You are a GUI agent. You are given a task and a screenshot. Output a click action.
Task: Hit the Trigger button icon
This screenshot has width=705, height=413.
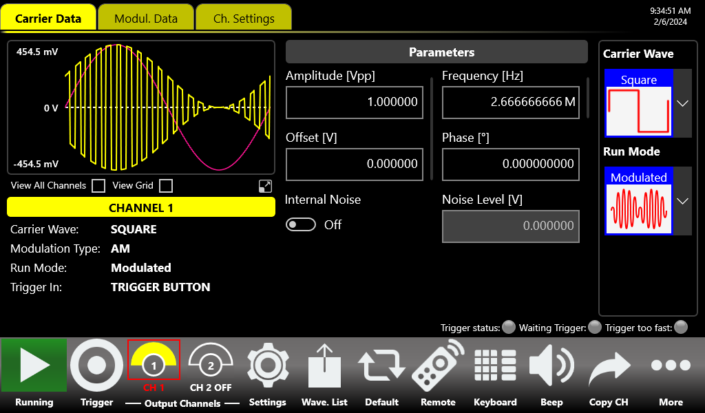coord(97,365)
